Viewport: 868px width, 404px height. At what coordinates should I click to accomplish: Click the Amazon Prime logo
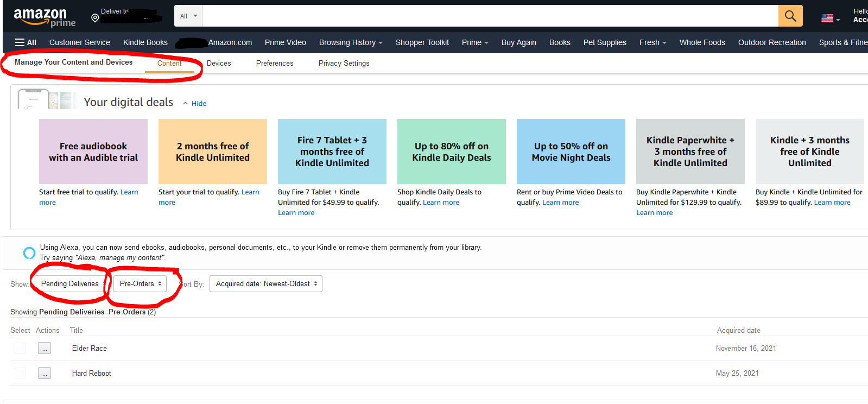[x=45, y=17]
